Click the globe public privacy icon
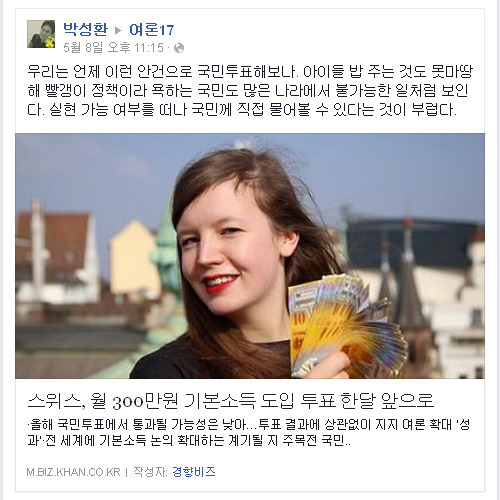 [179, 48]
